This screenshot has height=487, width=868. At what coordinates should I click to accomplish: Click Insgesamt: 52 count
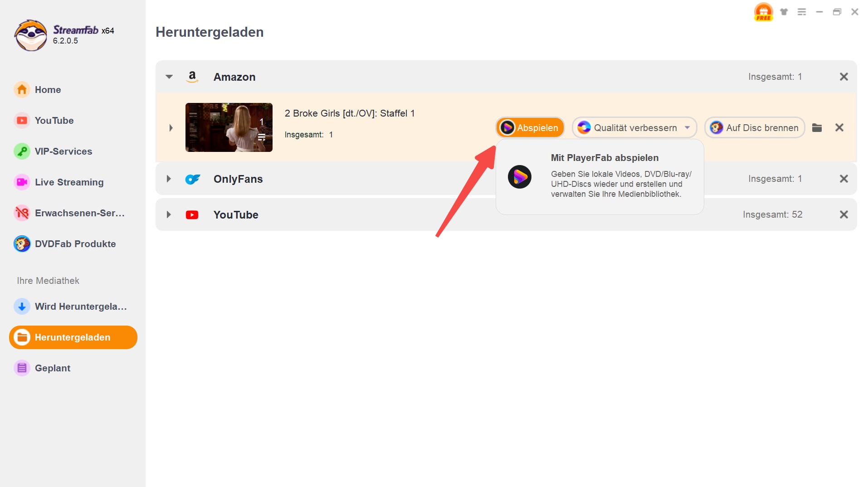[773, 214]
